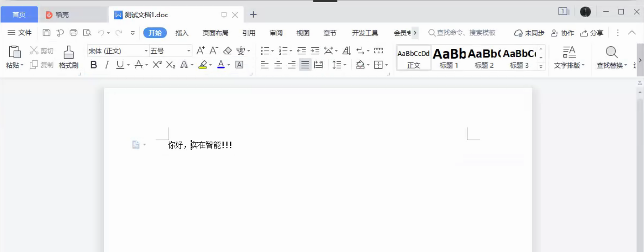Image resolution: width=644 pixels, height=252 pixels.
Task: Click the superscript X² icon
Action: tap(157, 65)
